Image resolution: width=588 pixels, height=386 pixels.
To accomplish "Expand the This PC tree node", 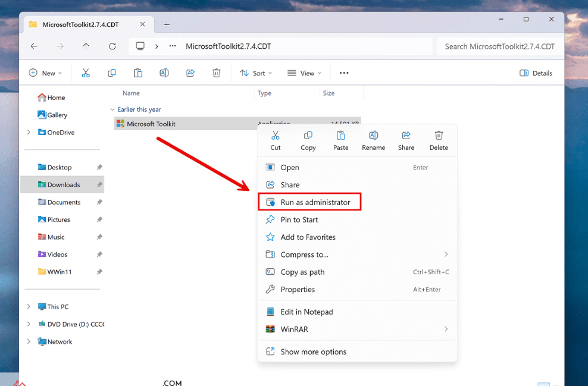I will click(29, 307).
